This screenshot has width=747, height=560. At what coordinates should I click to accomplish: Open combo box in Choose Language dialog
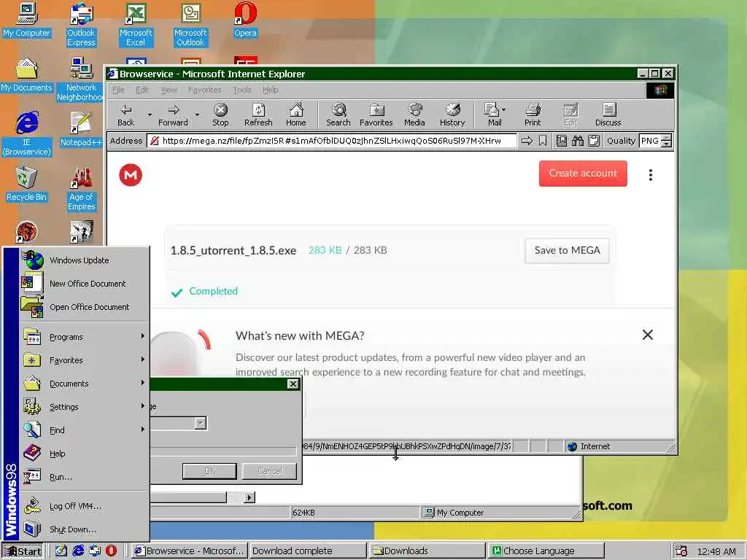(201, 423)
